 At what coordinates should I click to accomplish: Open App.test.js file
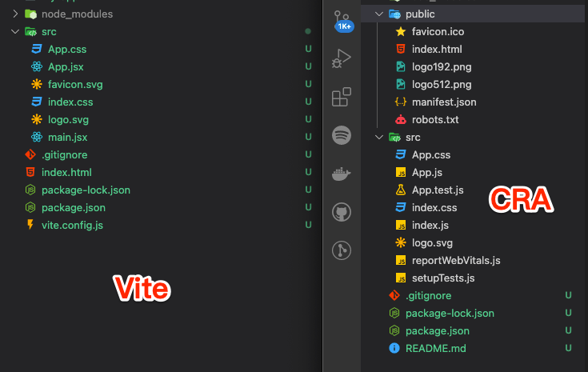coord(438,190)
